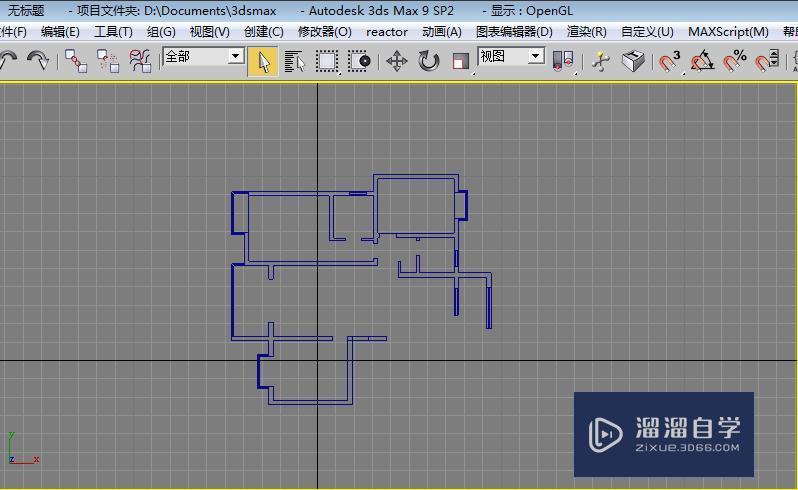Select the Move tool

click(396, 62)
